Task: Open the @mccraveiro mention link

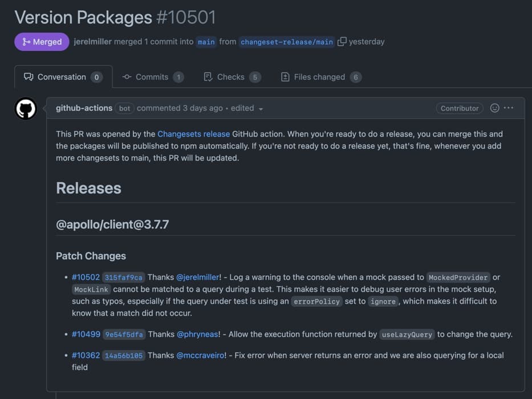Action: coord(201,355)
